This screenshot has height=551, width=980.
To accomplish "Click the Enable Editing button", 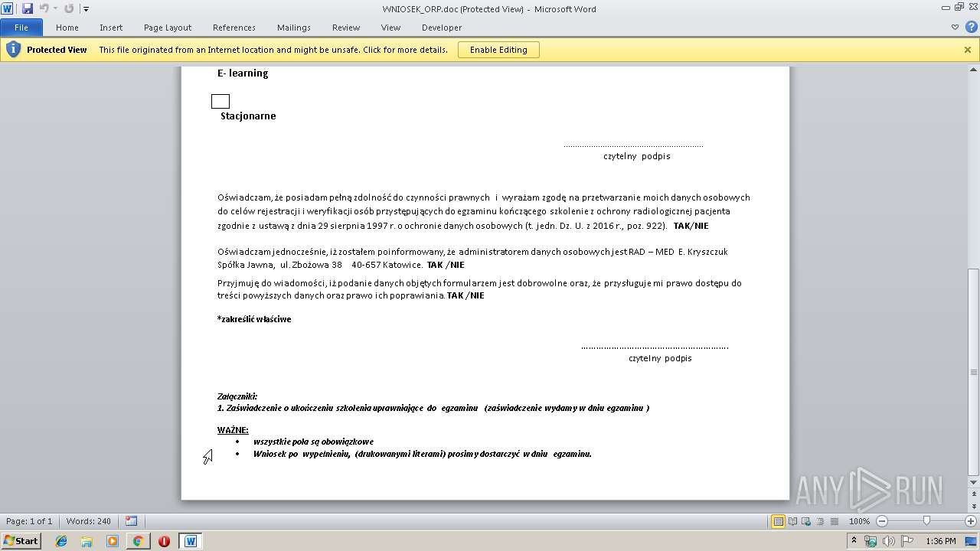I will [x=498, y=50].
